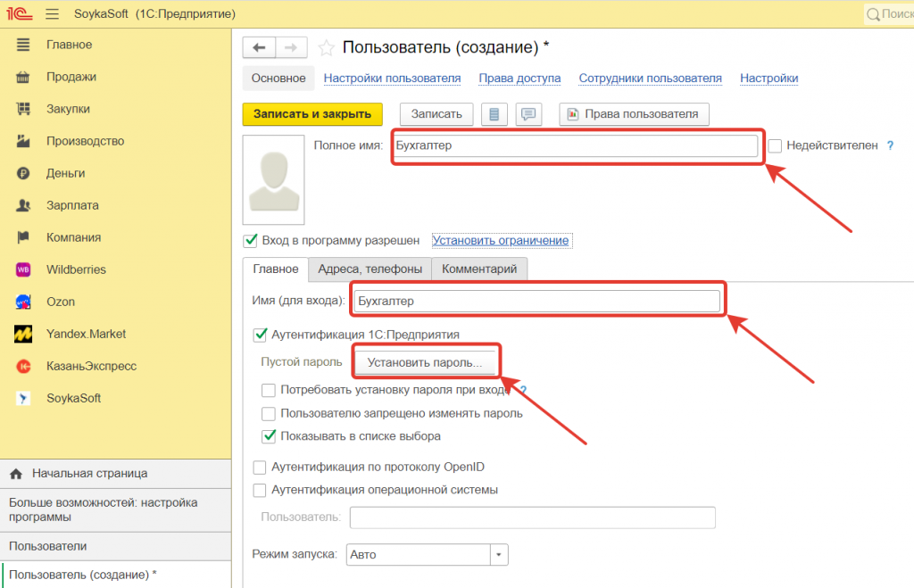Image resolution: width=914 pixels, height=588 pixels.
Task: Switch to Адреса, телефоны tab
Action: click(x=370, y=269)
